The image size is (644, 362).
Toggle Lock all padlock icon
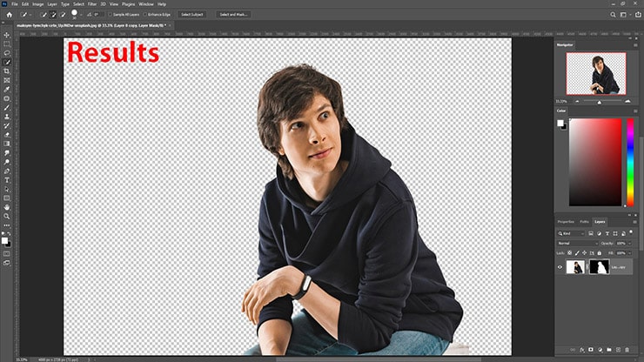(x=600, y=253)
